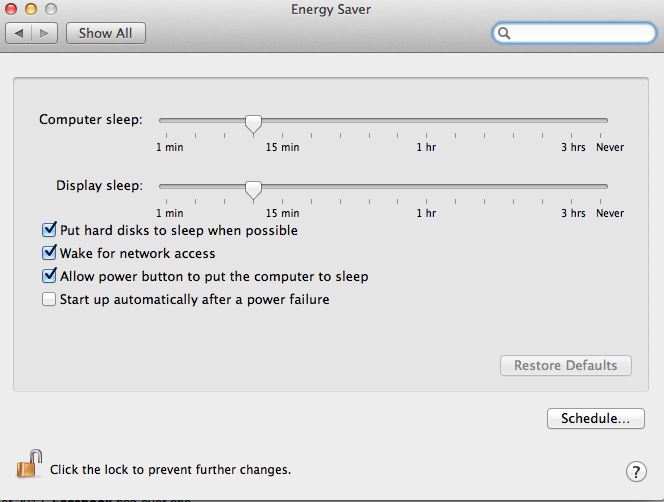Enable Start up automatically after power failure
664x502 pixels.
click(x=49, y=299)
